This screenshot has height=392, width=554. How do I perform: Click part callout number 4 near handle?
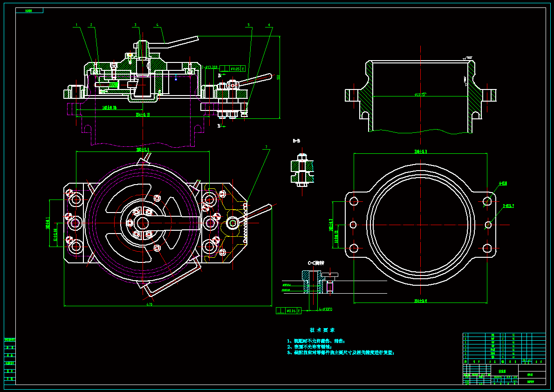tap(157, 25)
